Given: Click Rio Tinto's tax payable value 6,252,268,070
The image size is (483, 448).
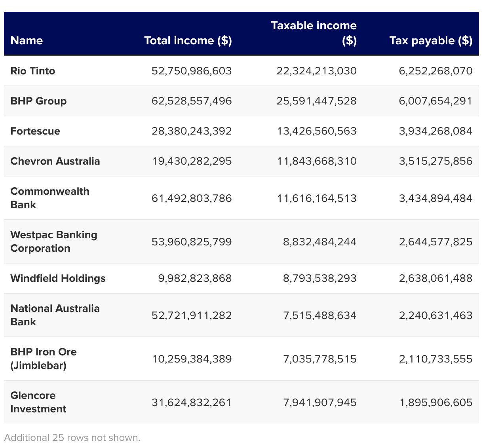Looking at the screenshot, I should point(435,71).
